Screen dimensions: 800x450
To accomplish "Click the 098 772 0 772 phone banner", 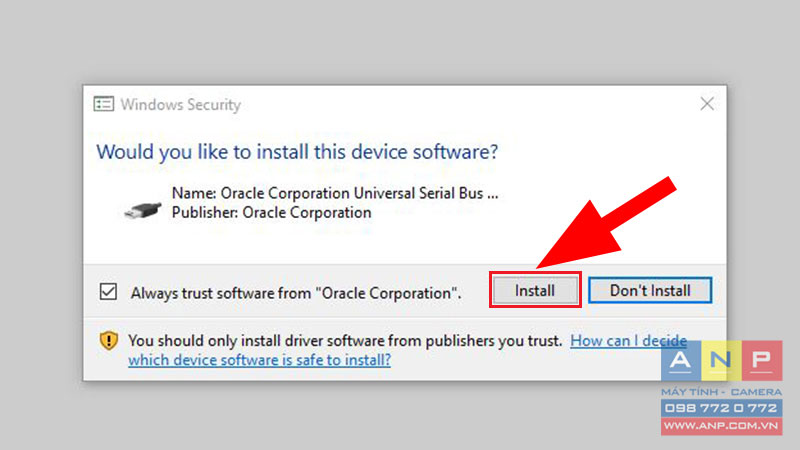I will [721, 408].
